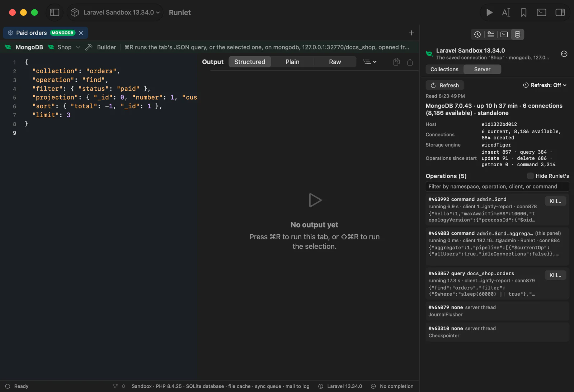Click the operations filter input field
574x392 pixels.
(x=497, y=187)
